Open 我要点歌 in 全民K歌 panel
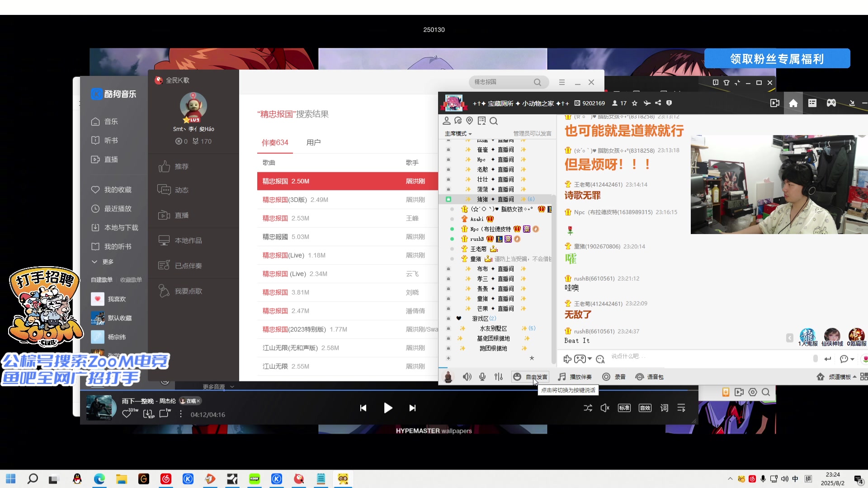The width and height of the screenshot is (868, 488). click(x=180, y=291)
